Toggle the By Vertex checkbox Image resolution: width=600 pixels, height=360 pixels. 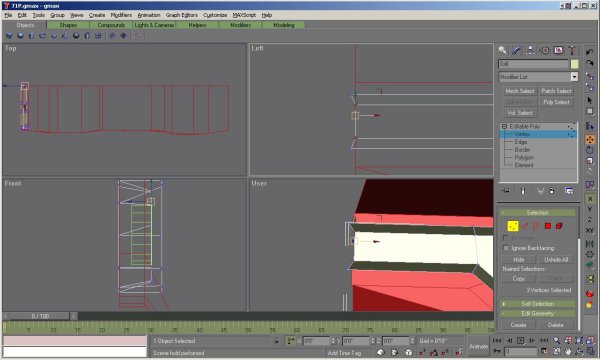506,238
